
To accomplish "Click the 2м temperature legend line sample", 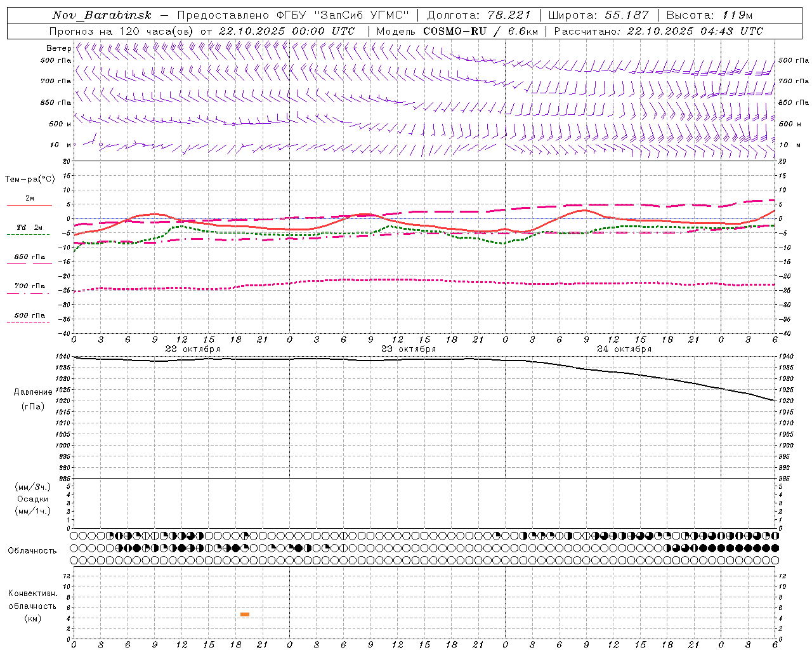I will coord(29,205).
